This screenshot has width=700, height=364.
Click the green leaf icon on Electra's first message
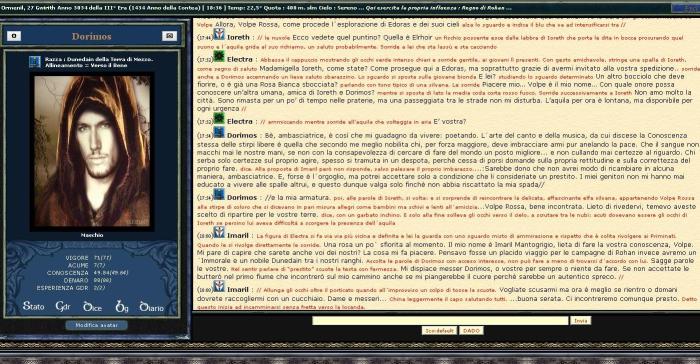(x=219, y=56)
